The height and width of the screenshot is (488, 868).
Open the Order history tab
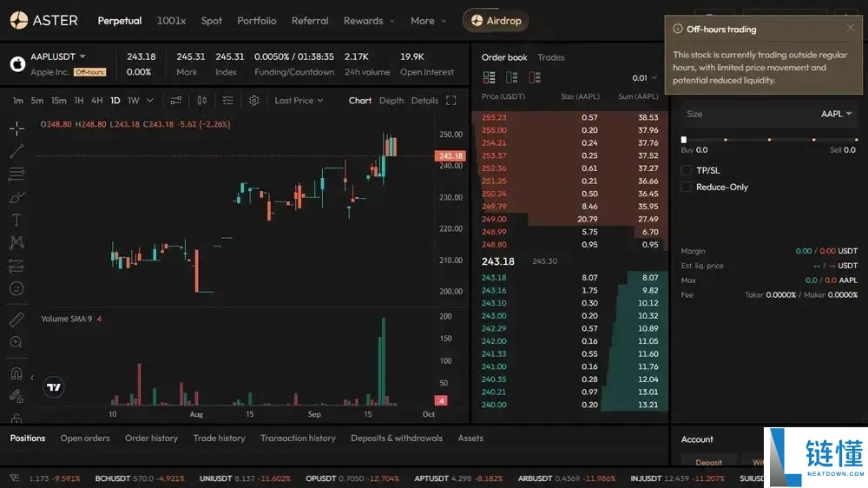pos(151,439)
